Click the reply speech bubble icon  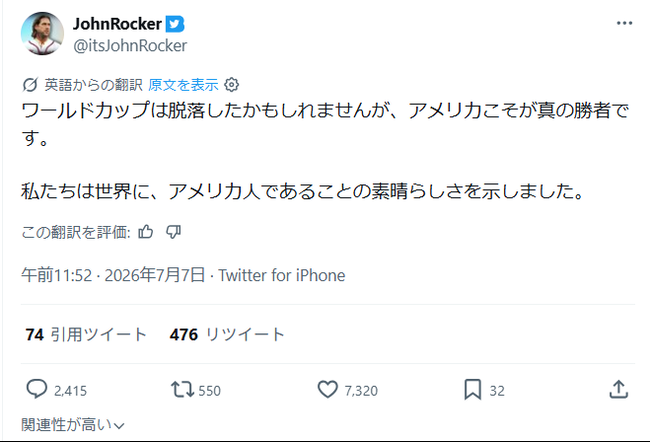tap(36, 390)
